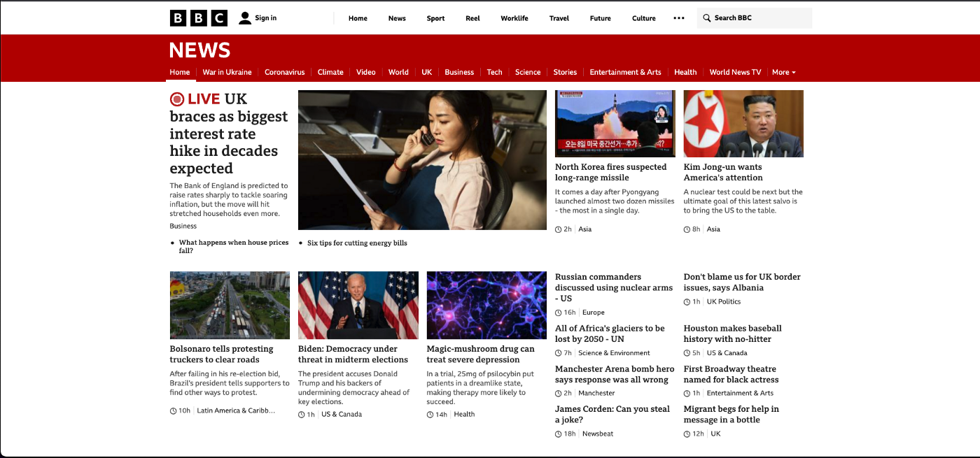This screenshot has height=458, width=980.
Task: Expand the More dropdown in news navigation
Action: [784, 72]
